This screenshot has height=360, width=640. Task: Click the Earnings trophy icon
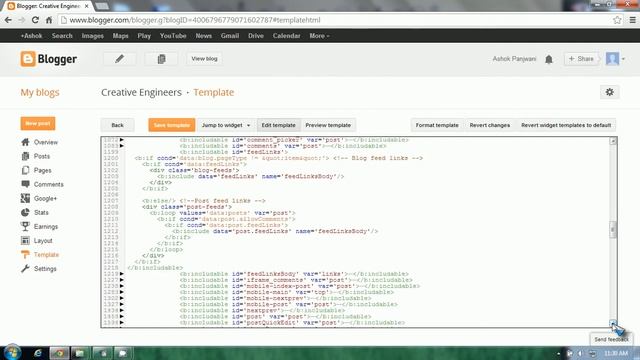[x=25, y=226]
